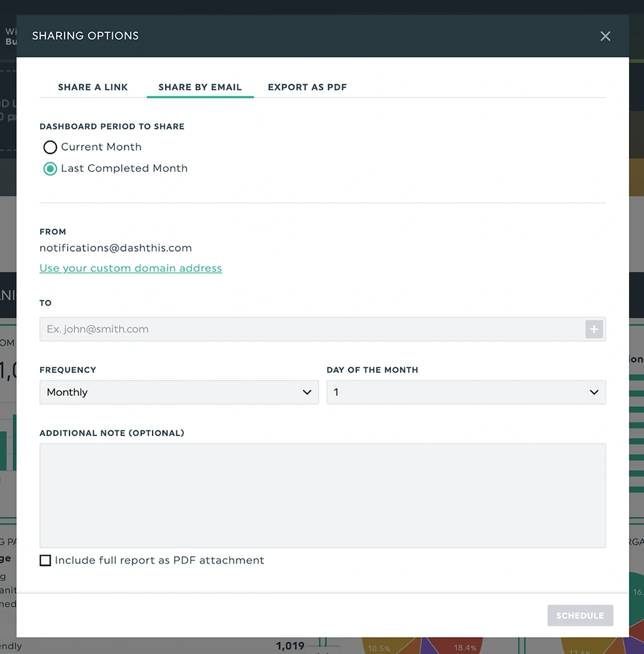Click the plus icon to add recipient
Image resolution: width=644 pixels, height=654 pixels.
click(594, 329)
